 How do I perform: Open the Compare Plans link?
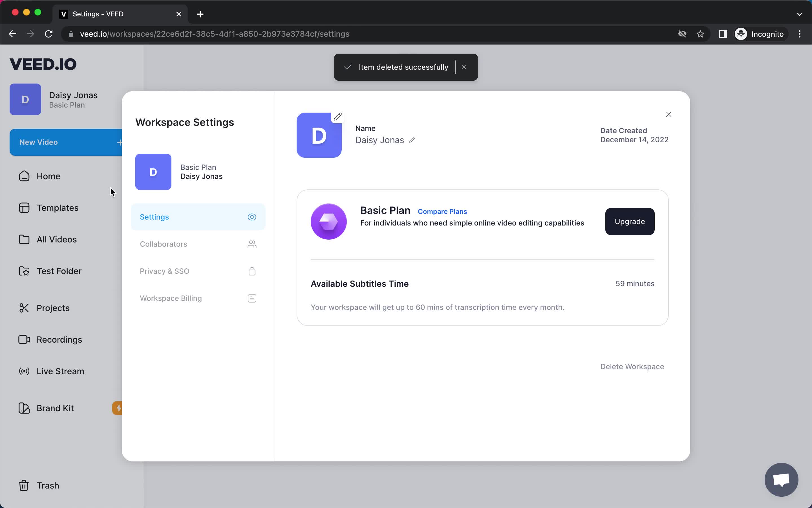442,212
